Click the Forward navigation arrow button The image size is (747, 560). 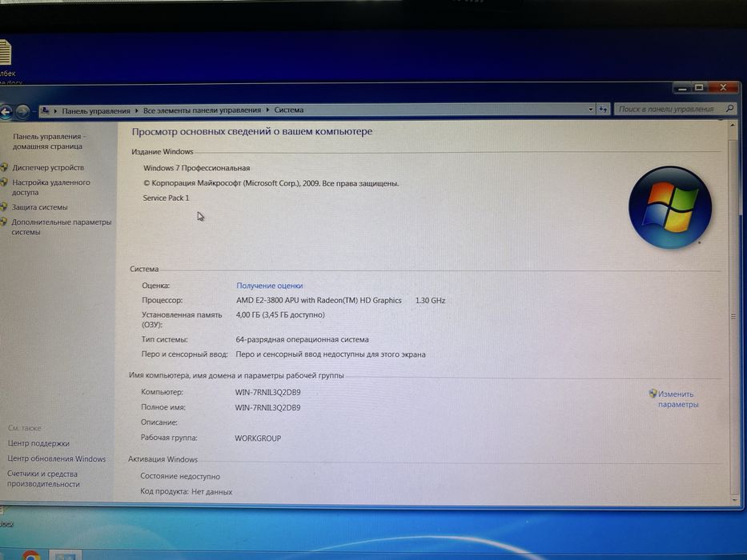coord(22,111)
